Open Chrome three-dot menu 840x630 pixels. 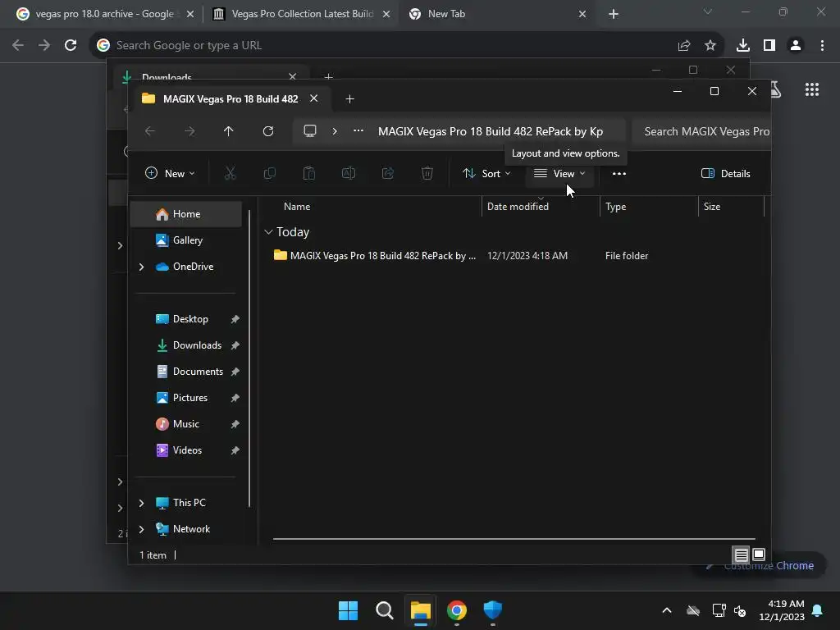point(822,46)
